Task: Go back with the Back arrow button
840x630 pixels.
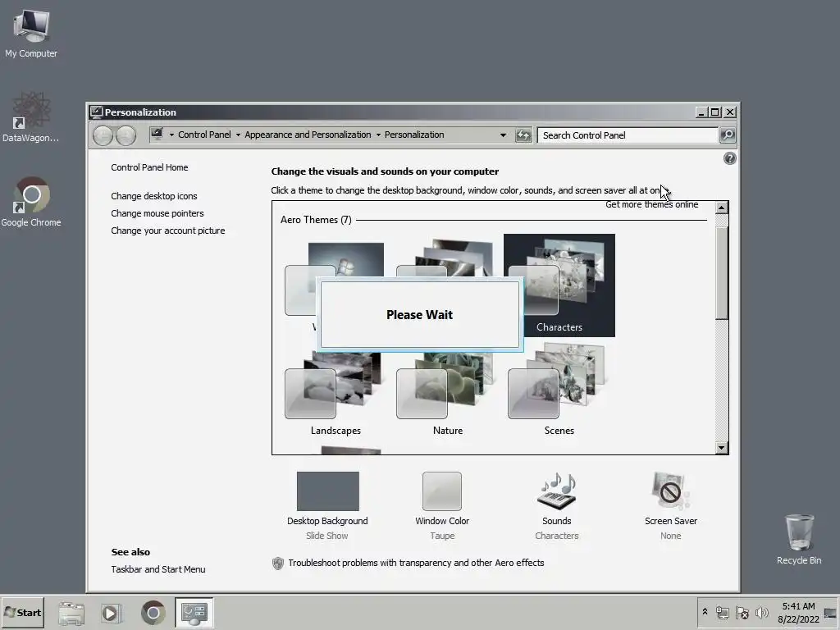Action: tap(103, 135)
